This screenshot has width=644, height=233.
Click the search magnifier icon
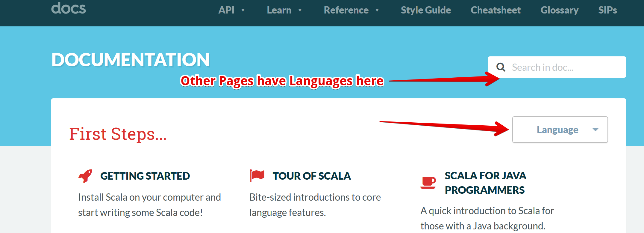coord(501,67)
